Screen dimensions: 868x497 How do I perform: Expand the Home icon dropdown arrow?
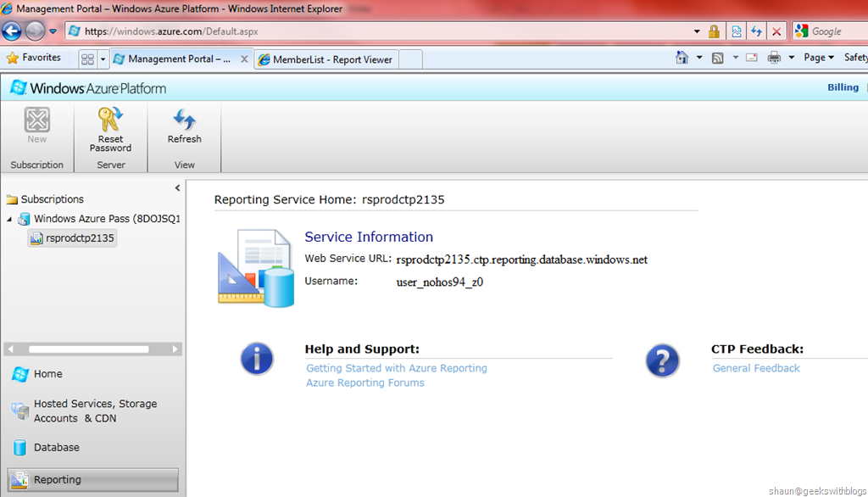click(699, 58)
